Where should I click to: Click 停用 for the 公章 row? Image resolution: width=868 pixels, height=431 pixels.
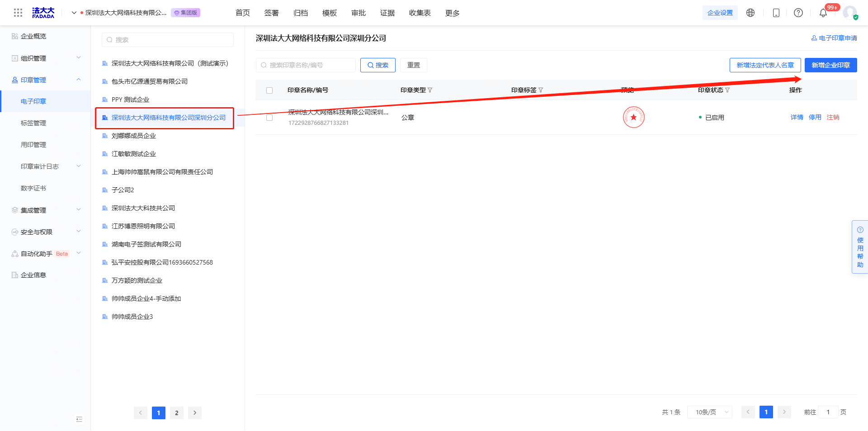[815, 117]
